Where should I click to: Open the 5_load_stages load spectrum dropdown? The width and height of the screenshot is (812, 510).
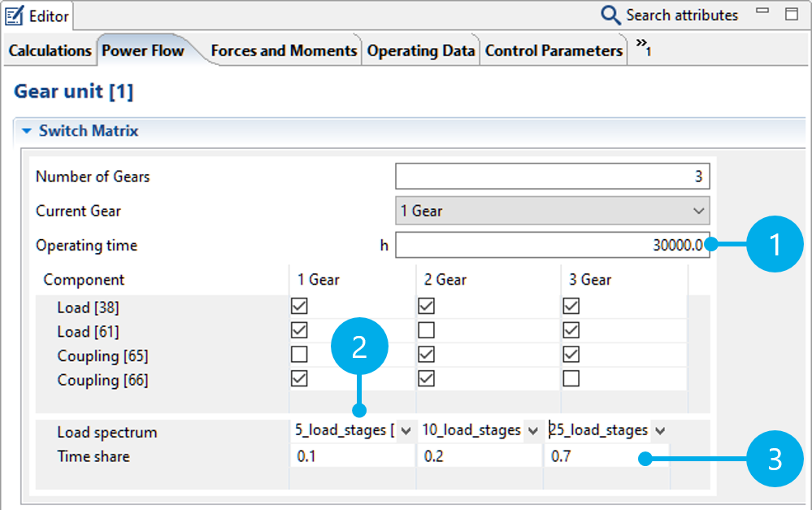click(x=406, y=431)
